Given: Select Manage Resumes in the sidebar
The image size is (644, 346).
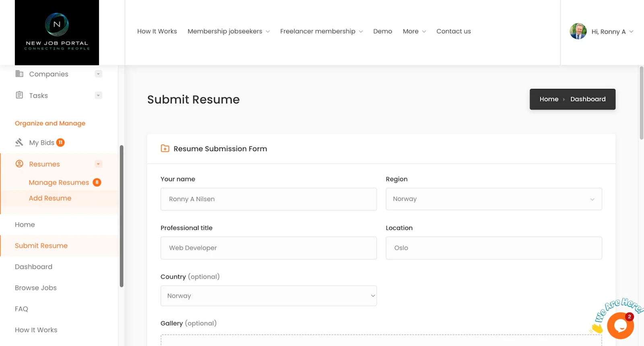Looking at the screenshot, I should click(x=59, y=183).
